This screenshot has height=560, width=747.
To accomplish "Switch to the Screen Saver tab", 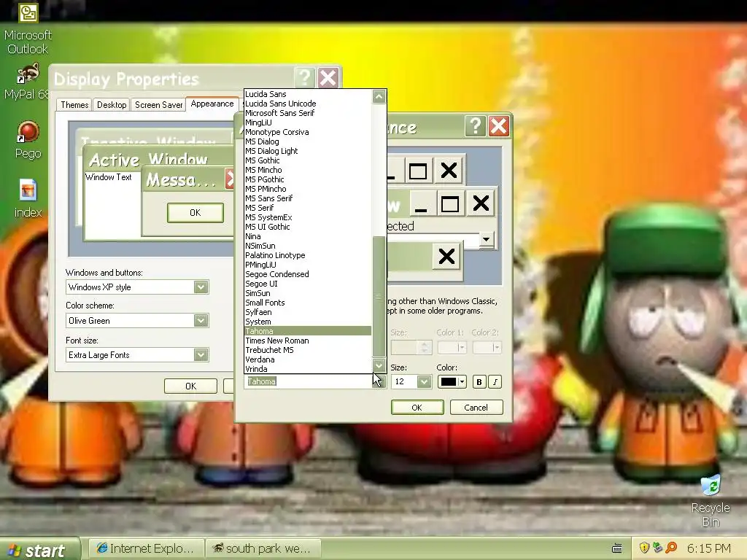I will [x=158, y=105].
